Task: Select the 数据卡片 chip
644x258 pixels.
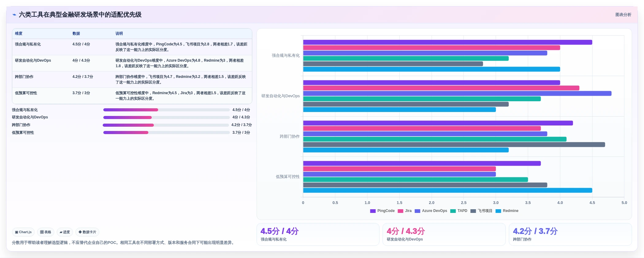Action: 87,232
